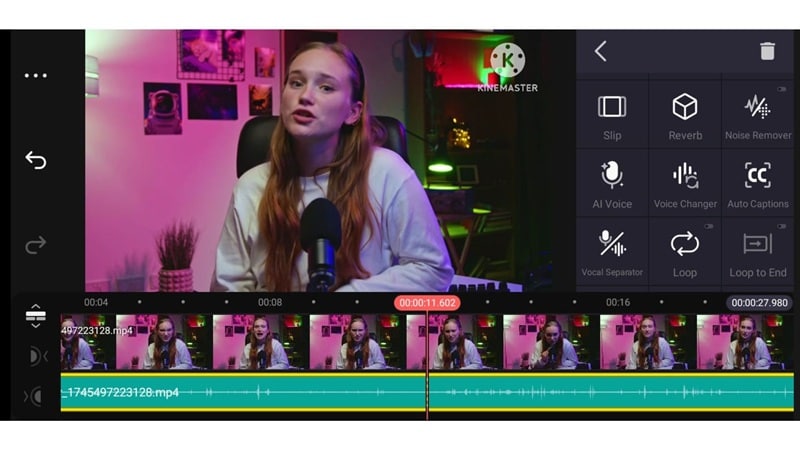Viewport: 800px width, 450px height.
Task: Toggle the Noise Remover switch
Action: (782, 89)
